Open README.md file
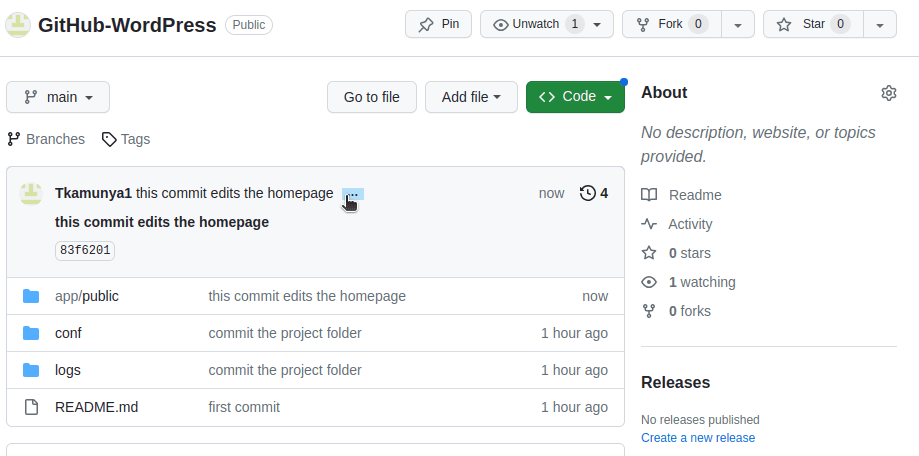 [97, 407]
